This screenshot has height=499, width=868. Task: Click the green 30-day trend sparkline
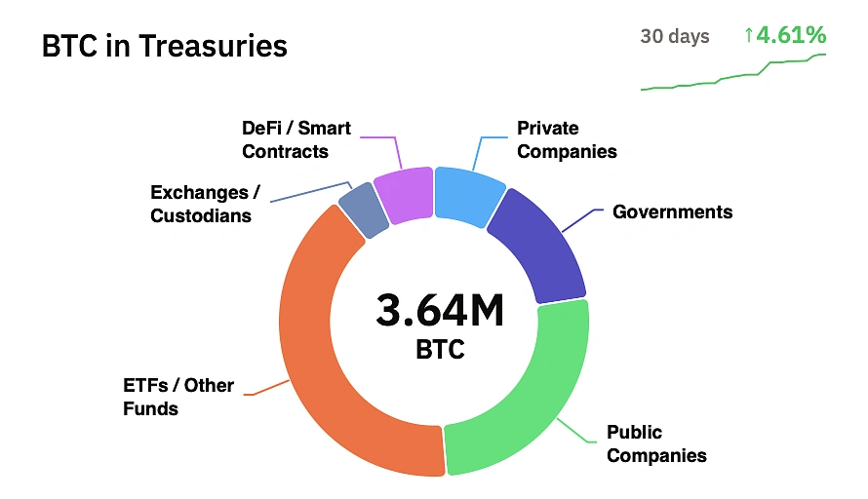[x=733, y=75]
